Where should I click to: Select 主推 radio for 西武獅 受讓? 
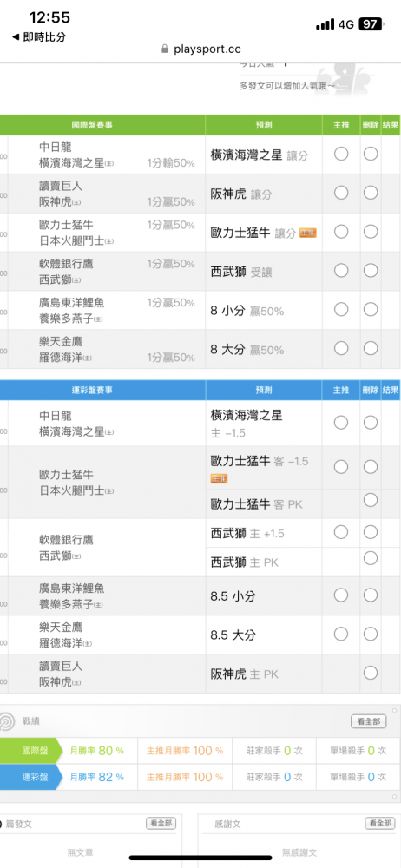click(x=341, y=270)
